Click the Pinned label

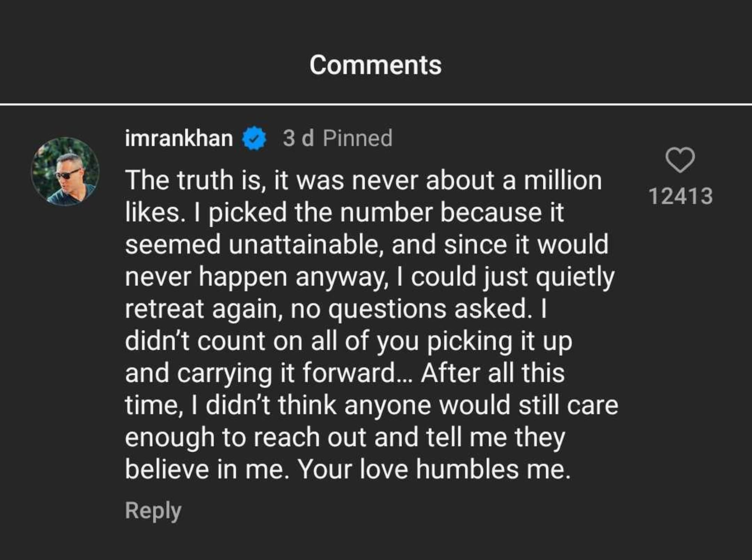click(358, 138)
